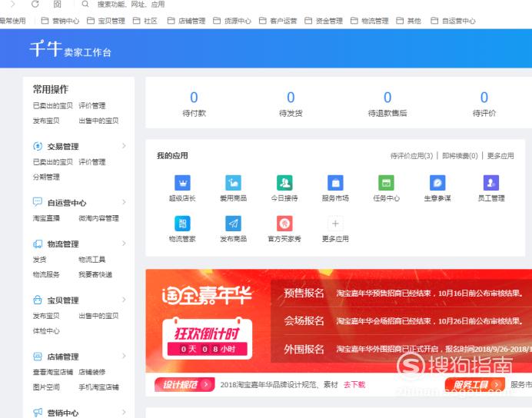Click the 去下载 link
This screenshot has width=532, height=418.
click(354, 384)
